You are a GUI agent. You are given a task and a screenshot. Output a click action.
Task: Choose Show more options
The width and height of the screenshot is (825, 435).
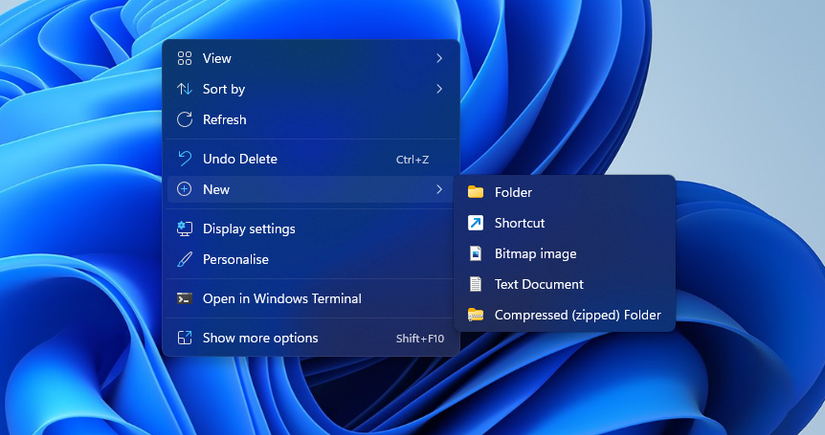pyautogui.click(x=311, y=338)
